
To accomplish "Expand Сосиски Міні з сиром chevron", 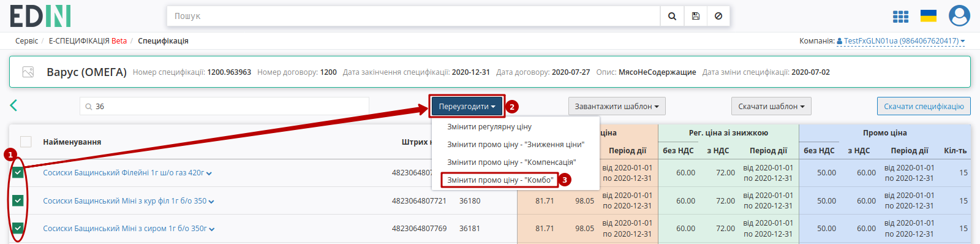I will click(x=212, y=229).
